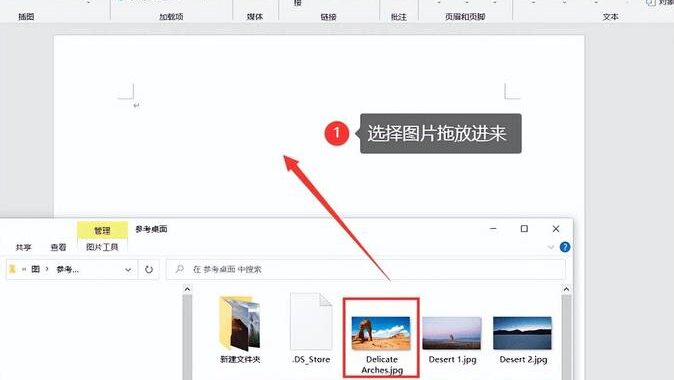Screen dimensions: 674x380
Task: Click the up arrow of left pane scrollbar
Action: 187,289
